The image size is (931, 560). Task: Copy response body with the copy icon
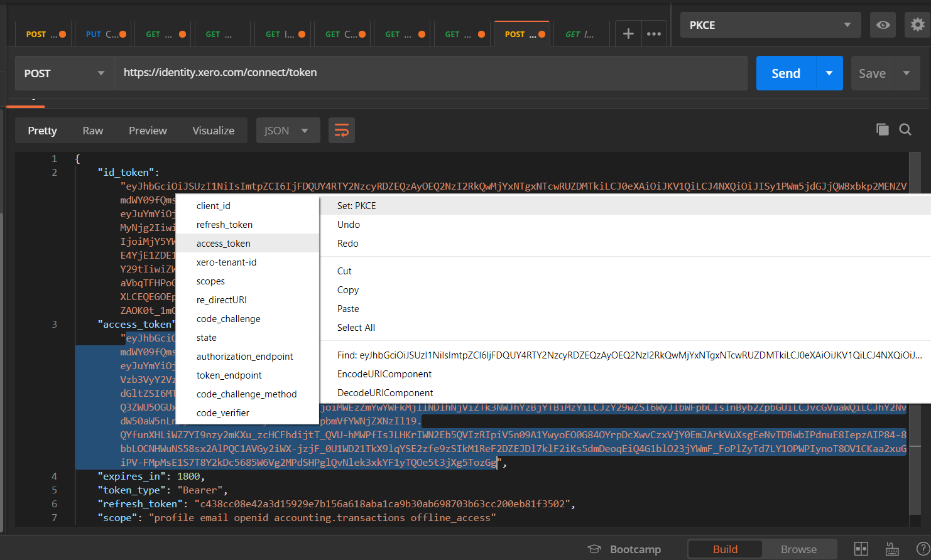883,129
